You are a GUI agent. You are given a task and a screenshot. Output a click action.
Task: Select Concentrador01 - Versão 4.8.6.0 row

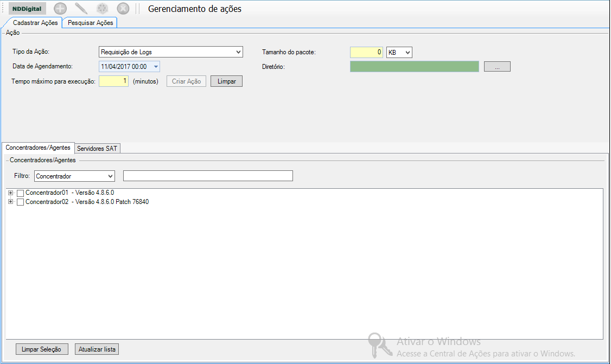pyautogui.click(x=70, y=193)
